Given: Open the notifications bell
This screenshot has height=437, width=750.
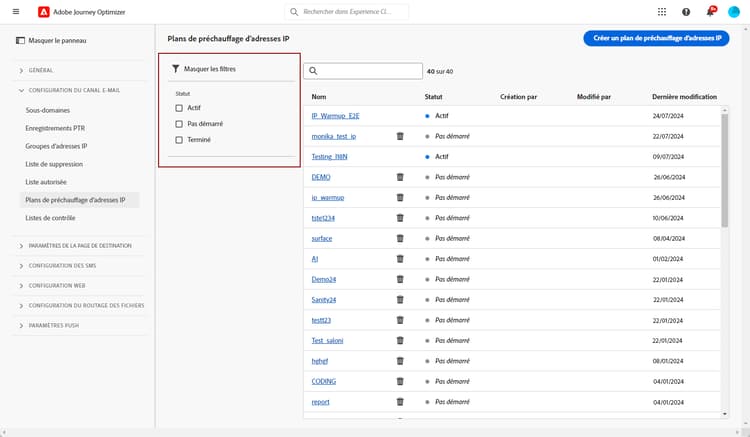Looking at the screenshot, I should pos(711,12).
